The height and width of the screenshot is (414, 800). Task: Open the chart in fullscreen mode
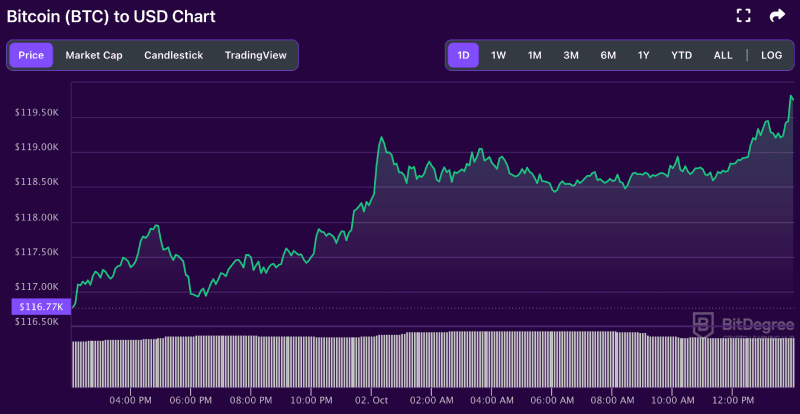tap(743, 16)
